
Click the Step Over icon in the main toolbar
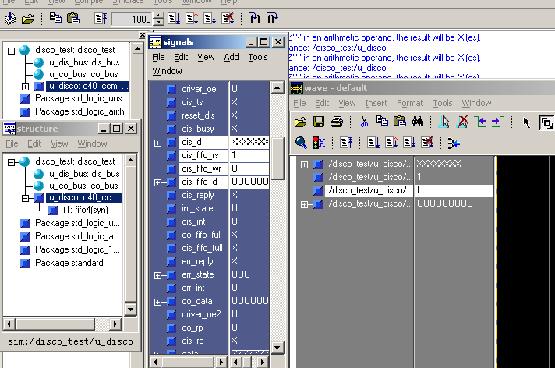[x=272, y=18]
